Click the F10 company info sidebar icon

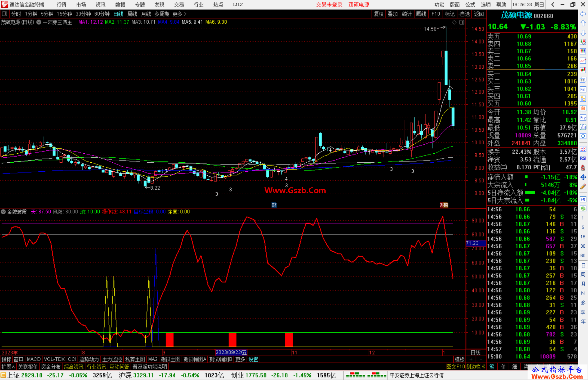(x=583, y=89)
